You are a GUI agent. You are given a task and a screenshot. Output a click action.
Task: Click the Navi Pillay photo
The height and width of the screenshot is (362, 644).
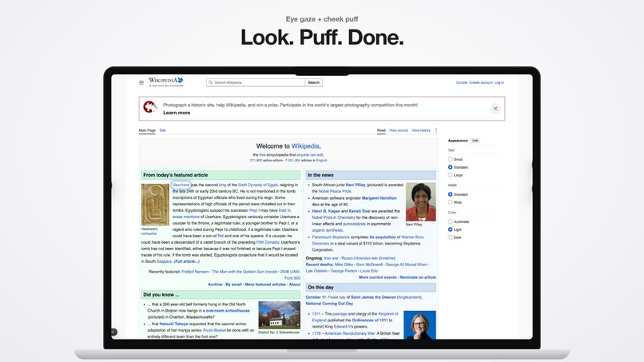click(x=420, y=202)
